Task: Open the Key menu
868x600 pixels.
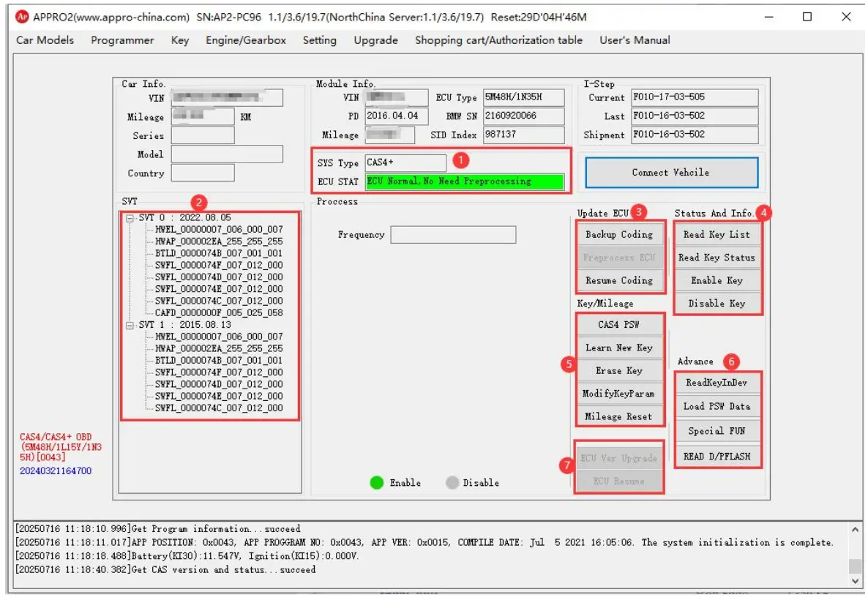Action: pos(180,40)
